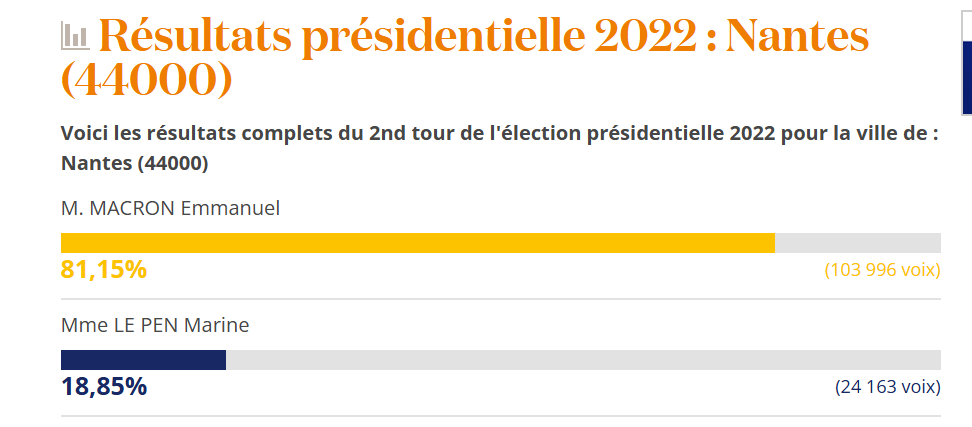This screenshot has width=972, height=427.
Task: Click the divider line between Macron and Le Pen
Action: pyautogui.click(x=500, y=299)
